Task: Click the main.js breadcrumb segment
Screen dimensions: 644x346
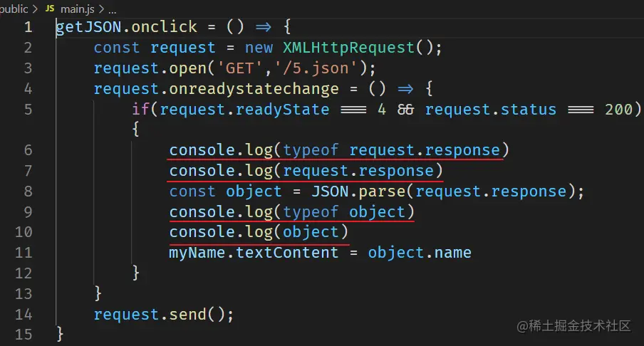Action: tap(77, 9)
